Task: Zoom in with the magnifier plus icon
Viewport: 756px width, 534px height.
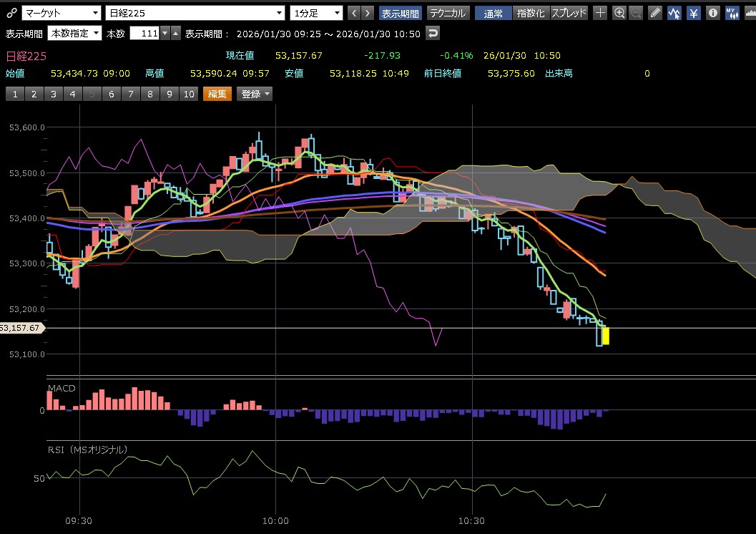Action: point(619,13)
